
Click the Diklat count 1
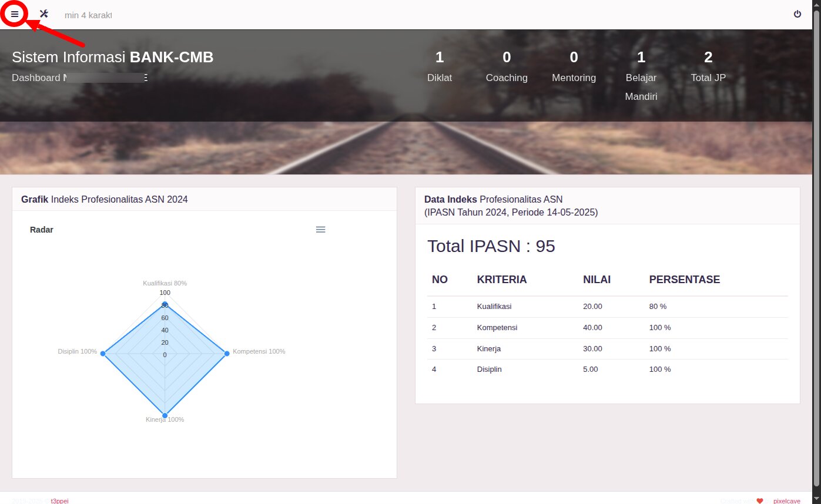pos(440,57)
